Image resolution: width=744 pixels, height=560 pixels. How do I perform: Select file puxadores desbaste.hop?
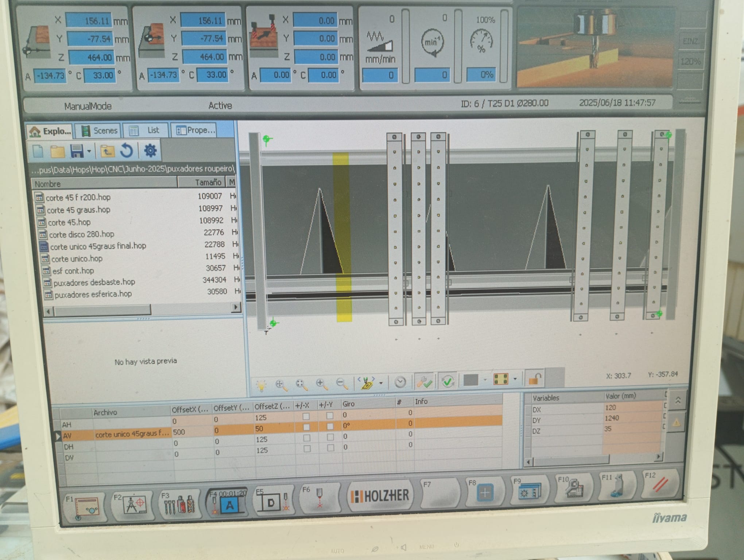tap(94, 283)
